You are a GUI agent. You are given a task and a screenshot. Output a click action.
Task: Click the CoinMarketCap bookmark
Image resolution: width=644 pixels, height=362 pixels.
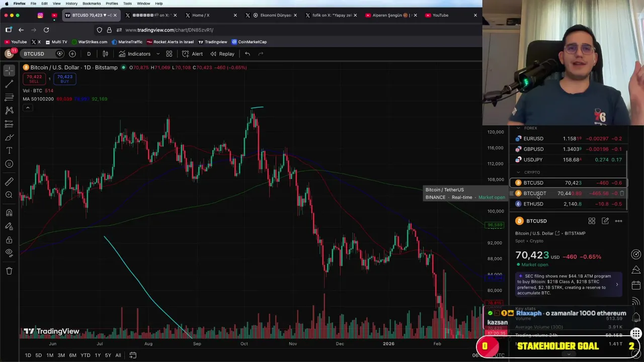[249, 42]
